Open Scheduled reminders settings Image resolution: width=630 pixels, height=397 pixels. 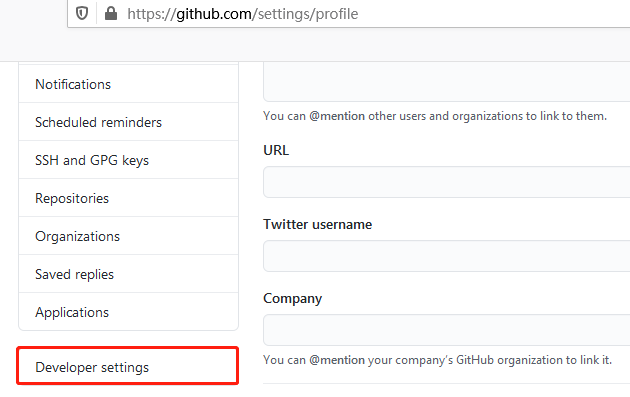(x=129, y=122)
